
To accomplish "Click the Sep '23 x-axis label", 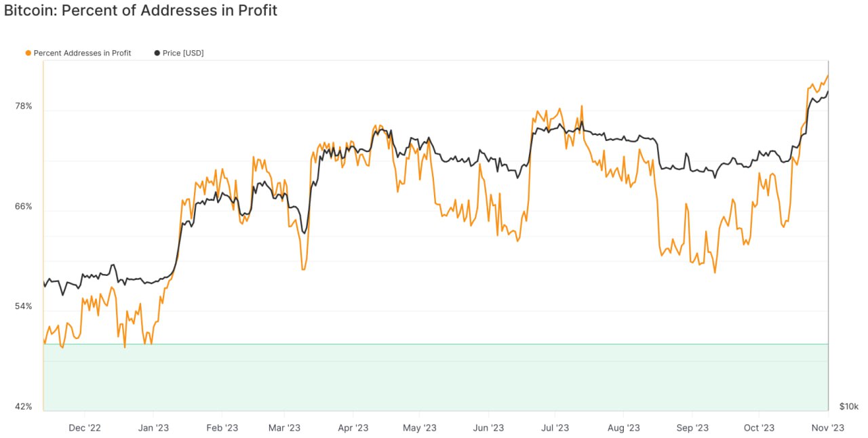I will [x=692, y=428].
